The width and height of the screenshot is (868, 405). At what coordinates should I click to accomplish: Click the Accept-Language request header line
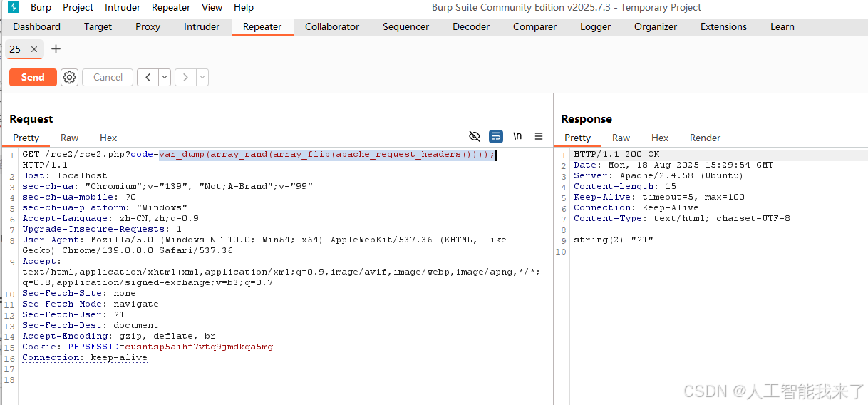tap(110, 218)
